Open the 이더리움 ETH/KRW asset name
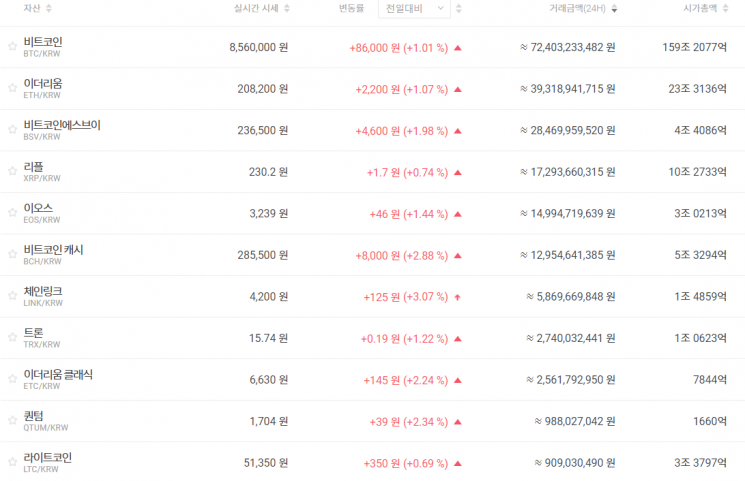This screenshot has width=745, height=481. [43, 84]
